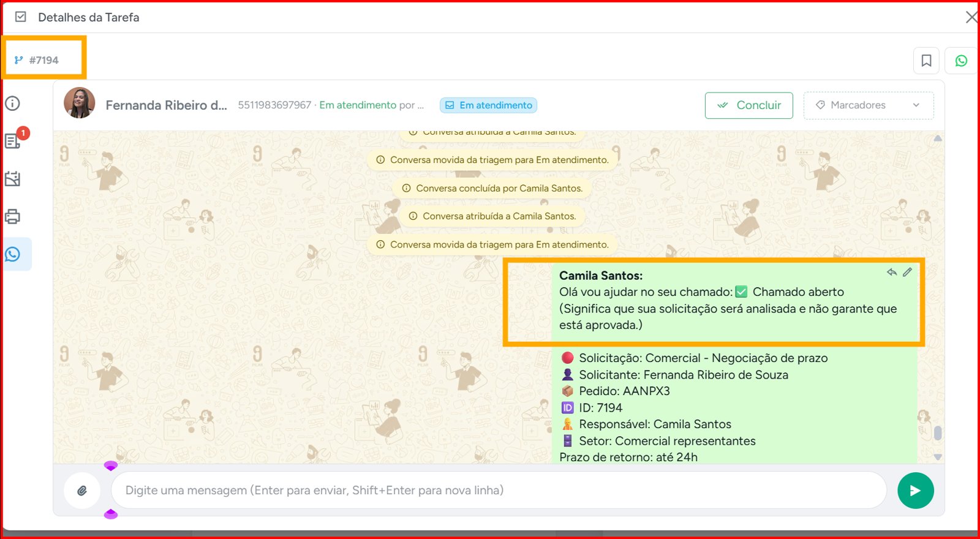Click the phone number 5511983697967

tap(274, 105)
